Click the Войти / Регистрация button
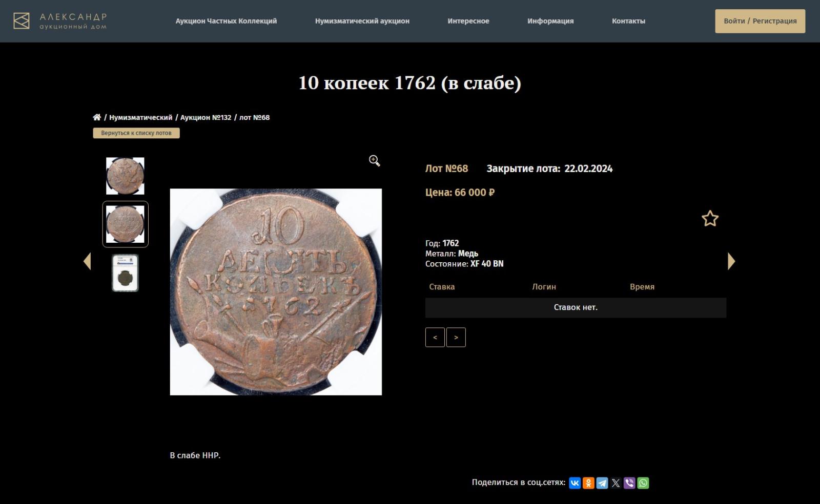Viewport: 820px width, 504px height. 760,21
